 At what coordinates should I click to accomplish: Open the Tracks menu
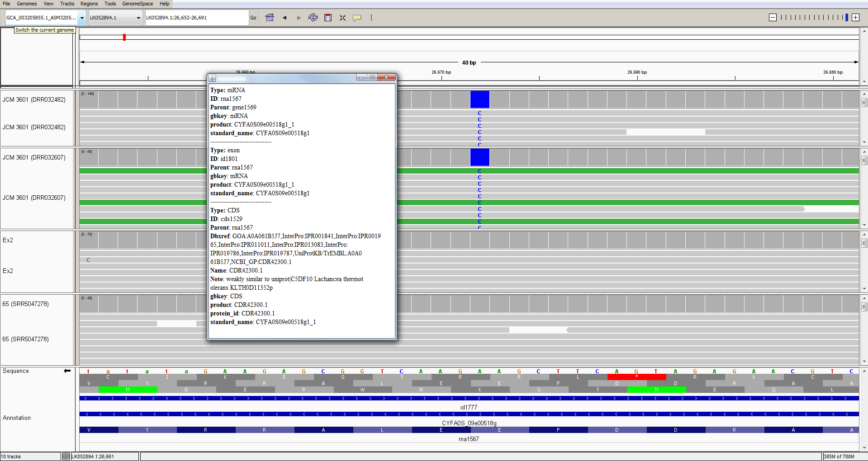coord(67,4)
